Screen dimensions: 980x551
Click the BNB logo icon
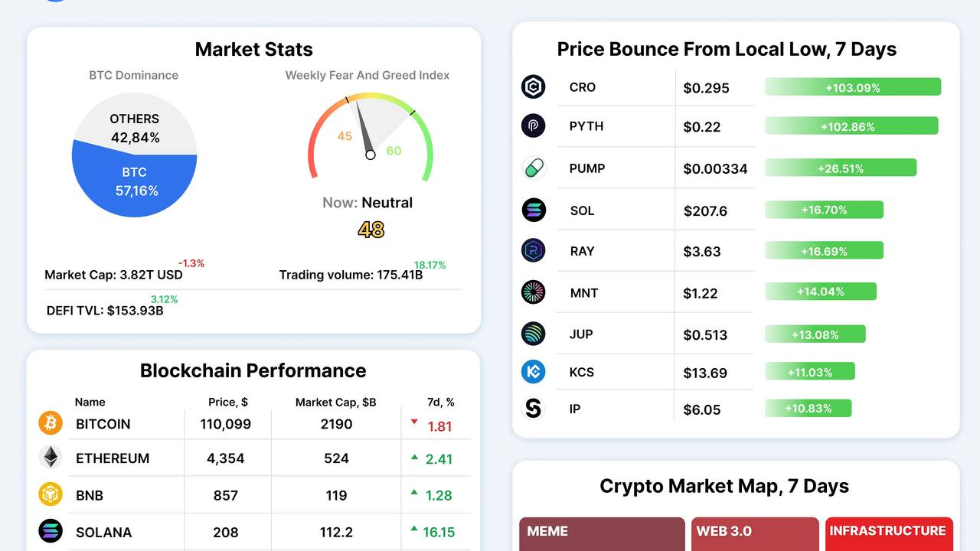tap(51, 494)
